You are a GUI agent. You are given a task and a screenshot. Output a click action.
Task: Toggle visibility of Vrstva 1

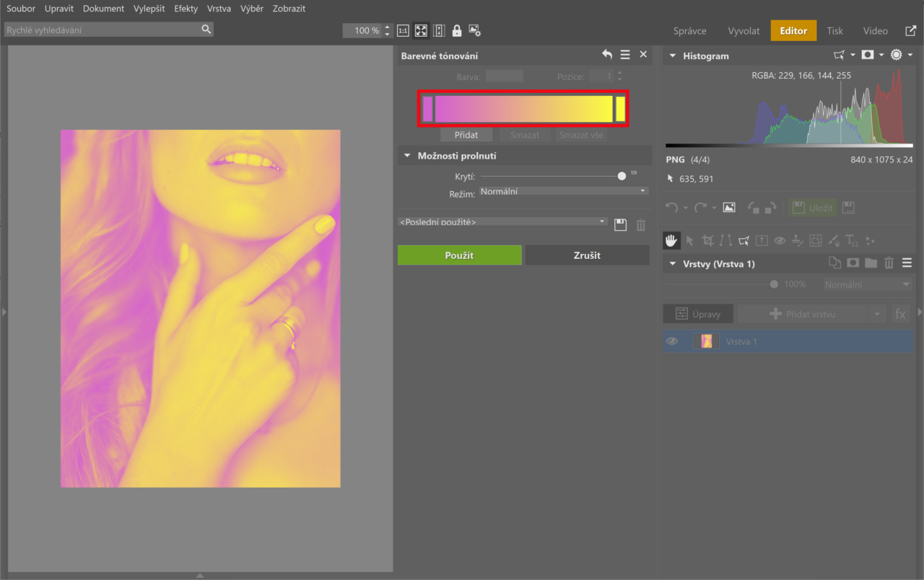pos(672,341)
